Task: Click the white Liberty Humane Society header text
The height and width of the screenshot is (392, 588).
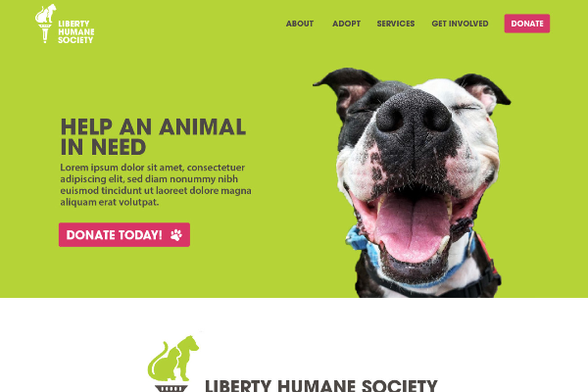Action: click(76, 32)
